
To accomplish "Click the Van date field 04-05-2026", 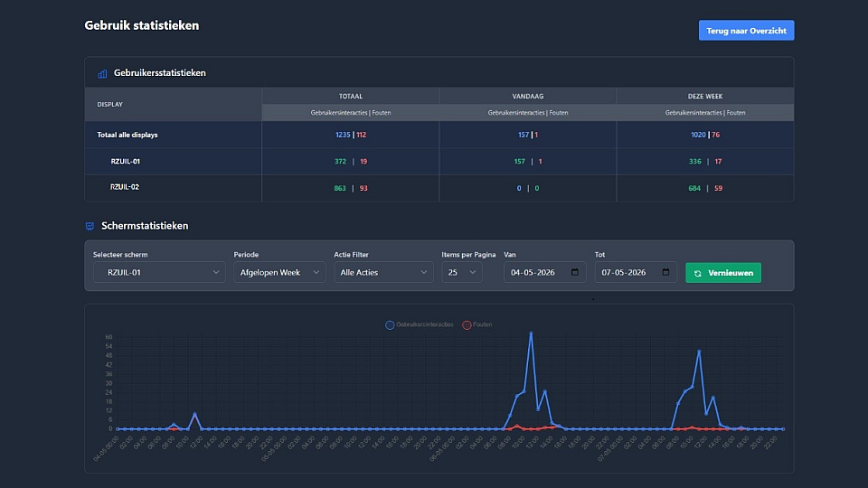I will [544, 272].
